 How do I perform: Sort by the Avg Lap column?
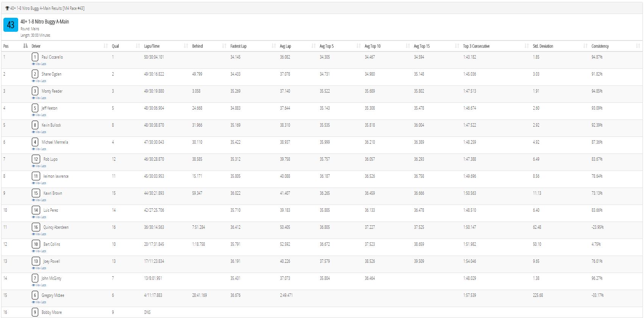(x=298, y=46)
